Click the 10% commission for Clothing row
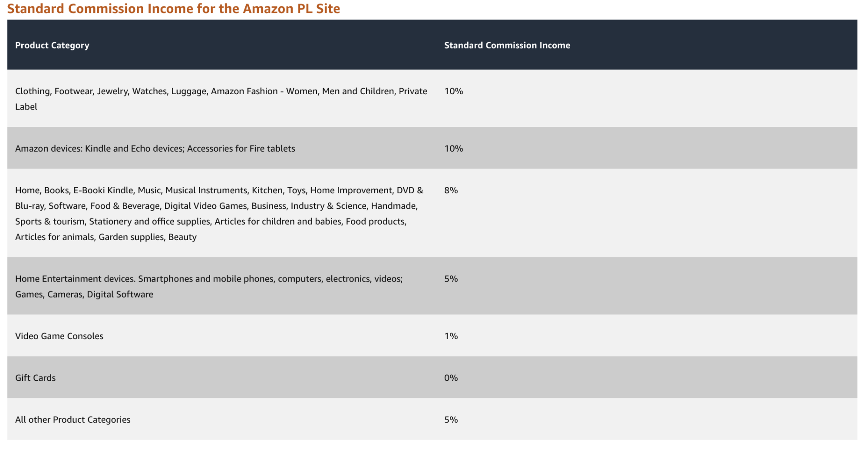Screen dimensions: 868x450 click(453, 91)
